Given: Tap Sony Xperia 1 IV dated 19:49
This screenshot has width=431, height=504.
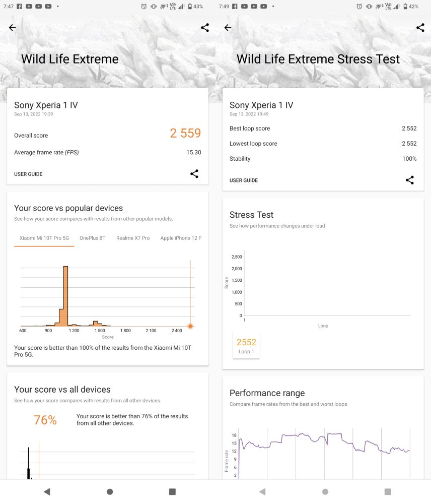Looking at the screenshot, I should (x=261, y=105).
